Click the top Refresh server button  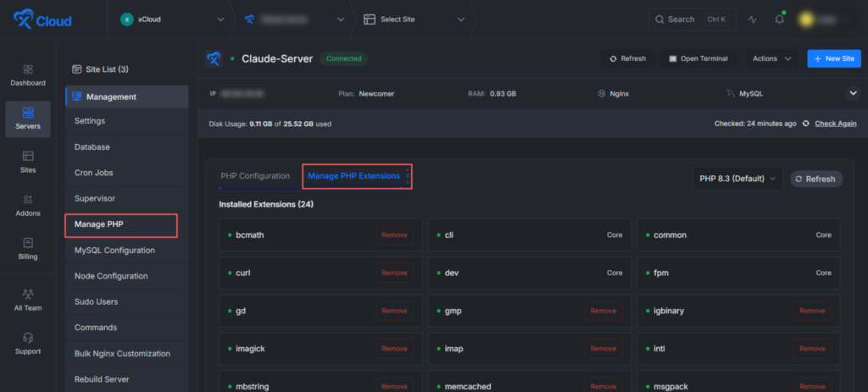[x=628, y=58]
